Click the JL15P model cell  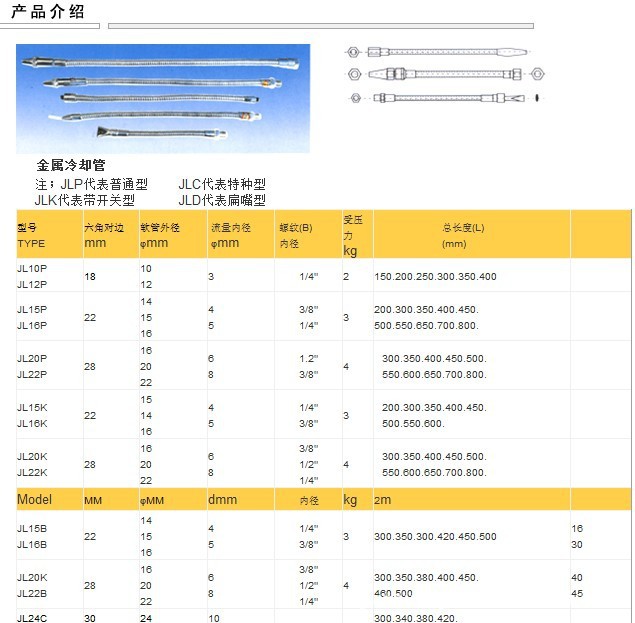pos(32,309)
